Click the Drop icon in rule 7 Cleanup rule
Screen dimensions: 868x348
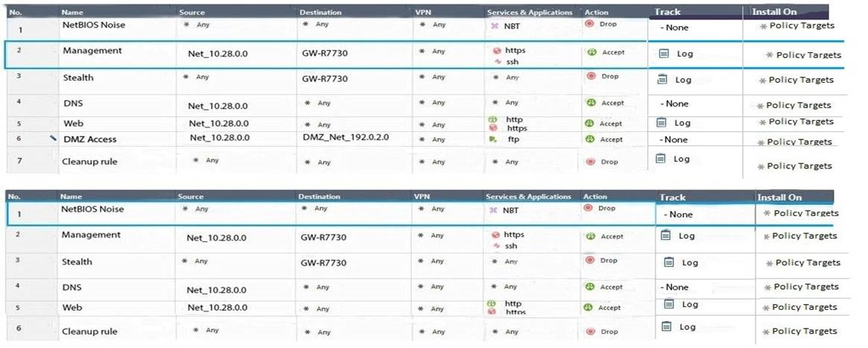pyautogui.click(x=590, y=162)
